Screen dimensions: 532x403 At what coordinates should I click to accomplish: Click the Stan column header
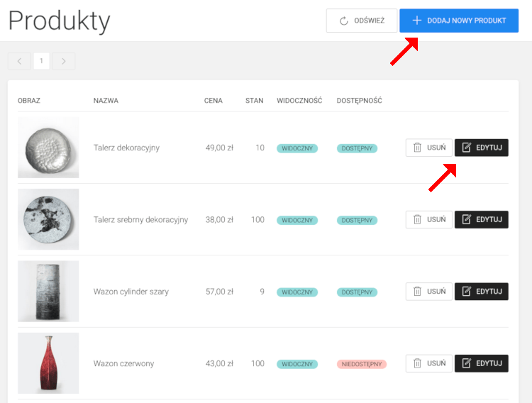tap(255, 101)
